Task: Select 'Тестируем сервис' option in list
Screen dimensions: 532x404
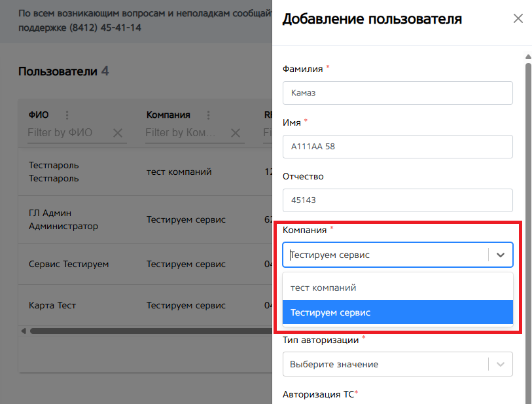Action: click(x=398, y=312)
